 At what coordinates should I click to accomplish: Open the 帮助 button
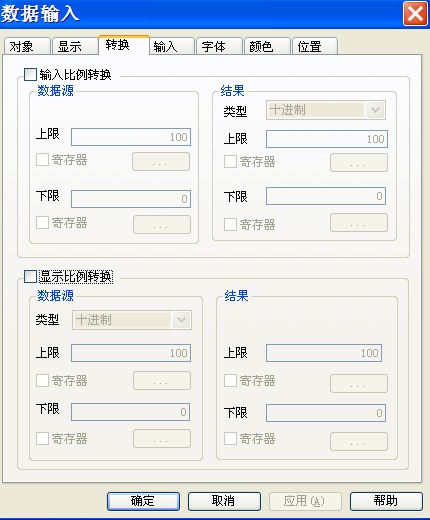(386, 501)
